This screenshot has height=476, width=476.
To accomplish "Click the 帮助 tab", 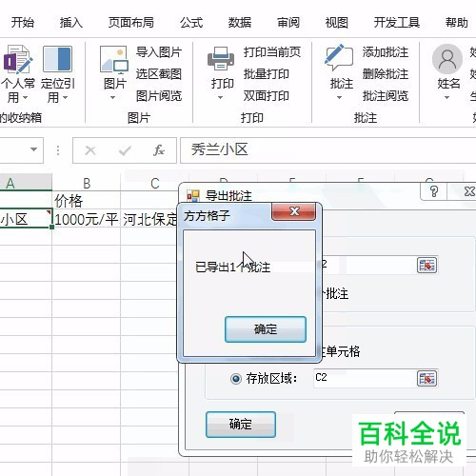I will [x=457, y=23].
